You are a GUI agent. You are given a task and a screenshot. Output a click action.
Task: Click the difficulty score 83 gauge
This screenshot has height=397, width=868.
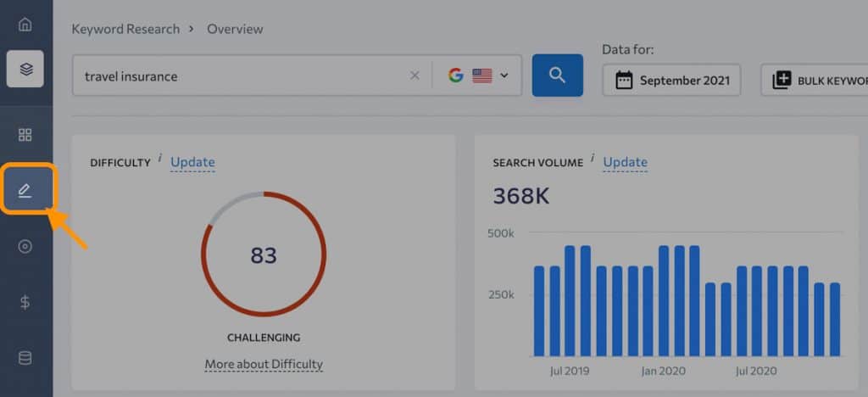264,254
